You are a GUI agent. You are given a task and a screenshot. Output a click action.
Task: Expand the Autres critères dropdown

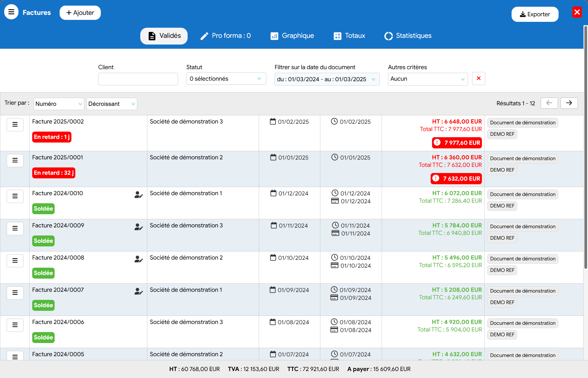[428, 79]
